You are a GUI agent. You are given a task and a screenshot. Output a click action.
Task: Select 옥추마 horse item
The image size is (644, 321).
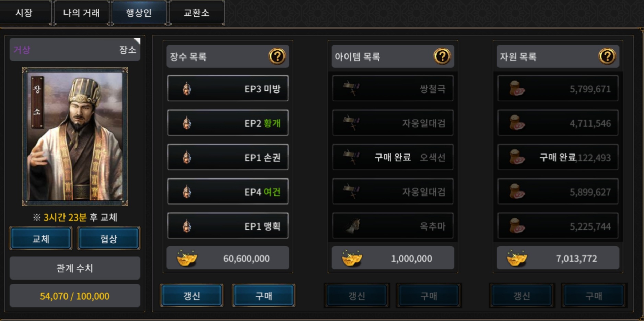393,226
